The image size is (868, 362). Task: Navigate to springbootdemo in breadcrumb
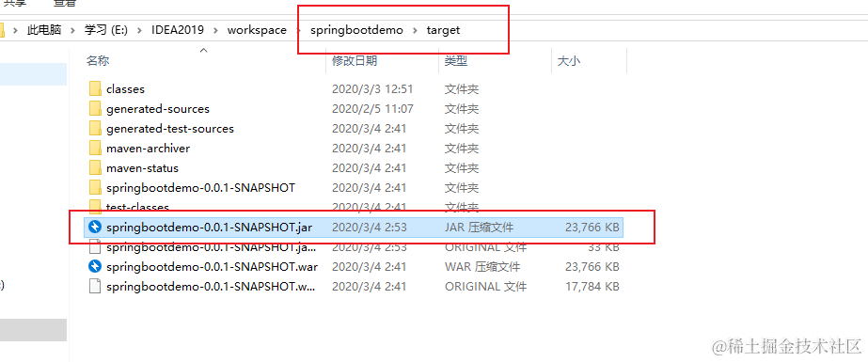[x=356, y=30]
